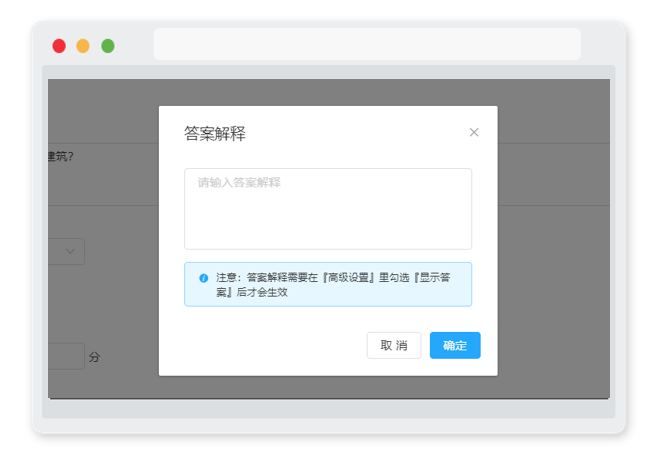Confirm with the 确定 button
This screenshot has width=660, height=460.
coord(455,346)
